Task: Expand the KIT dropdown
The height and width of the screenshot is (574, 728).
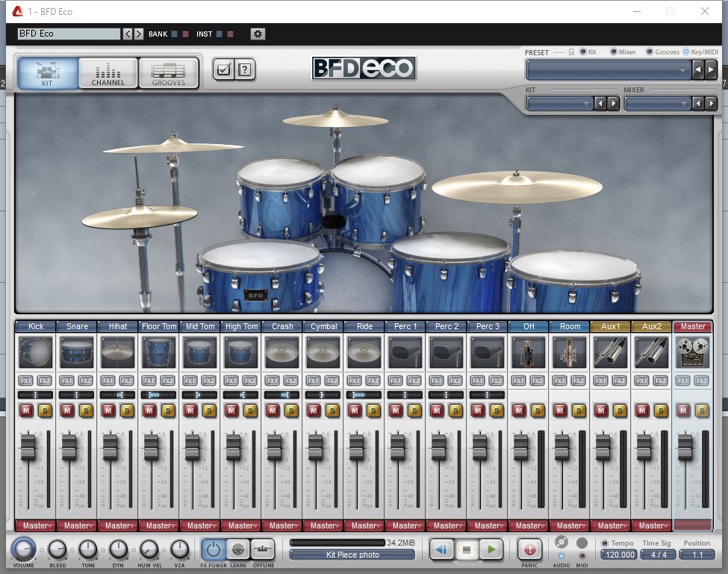Action: tap(559, 104)
